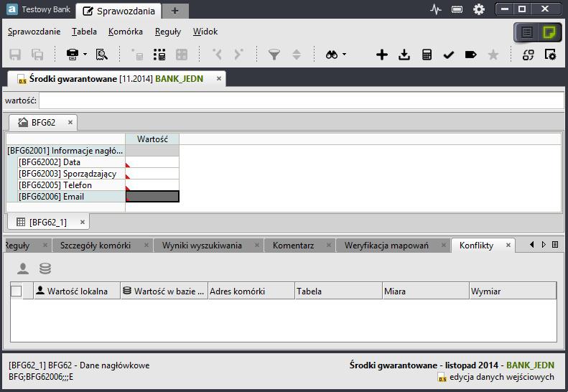
Task: Click the greyed calculator table icon
Action: tap(182, 55)
